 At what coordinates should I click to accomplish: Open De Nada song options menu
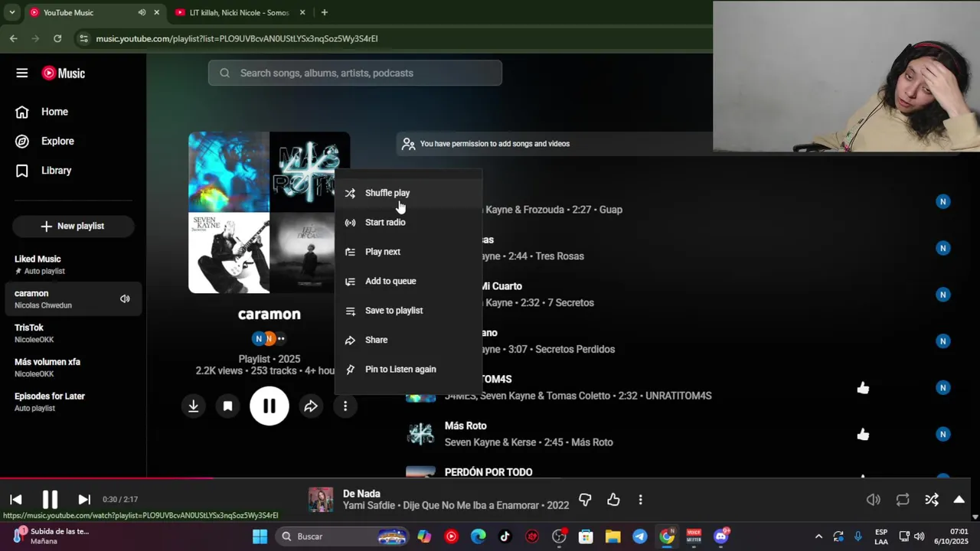(640, 500)
